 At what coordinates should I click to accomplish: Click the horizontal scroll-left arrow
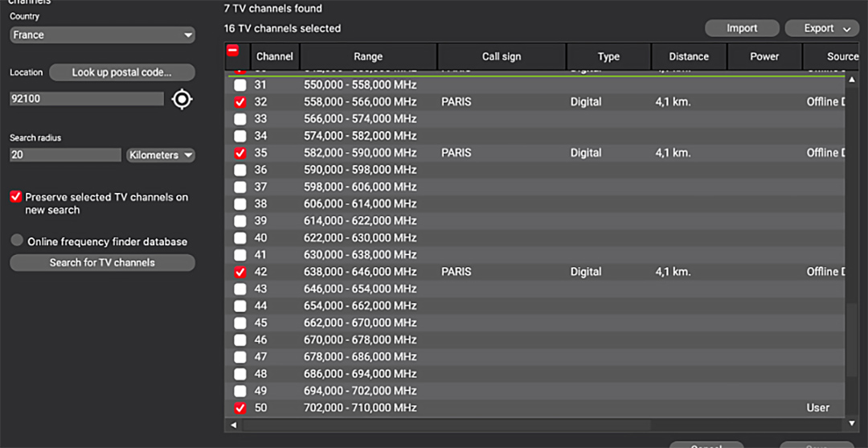pos(233,425)
